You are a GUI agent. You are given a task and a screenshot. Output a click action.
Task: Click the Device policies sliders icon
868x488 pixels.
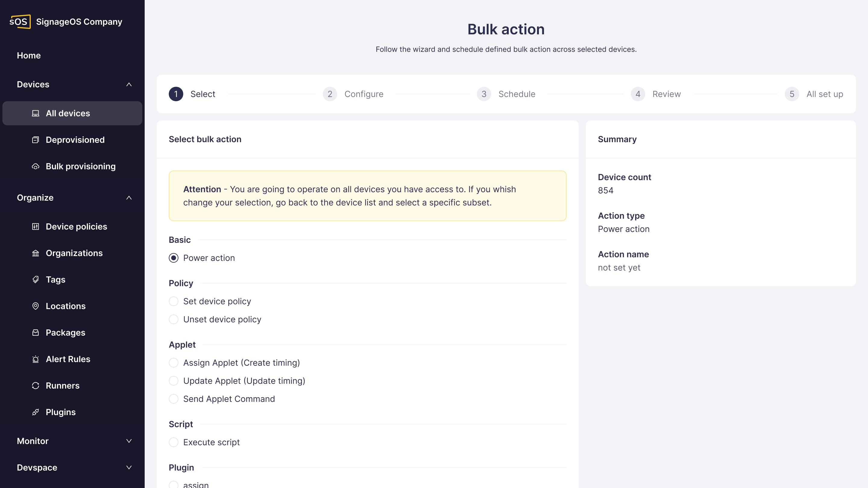(x=35, y=227)
